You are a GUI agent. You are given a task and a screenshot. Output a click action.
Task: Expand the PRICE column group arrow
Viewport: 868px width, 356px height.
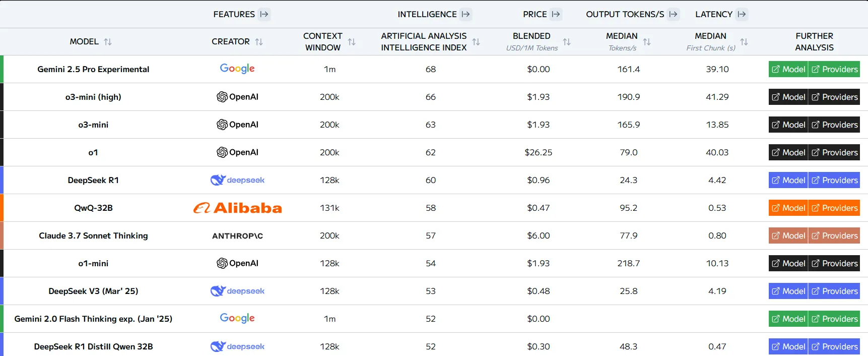(x=556, y=14)
